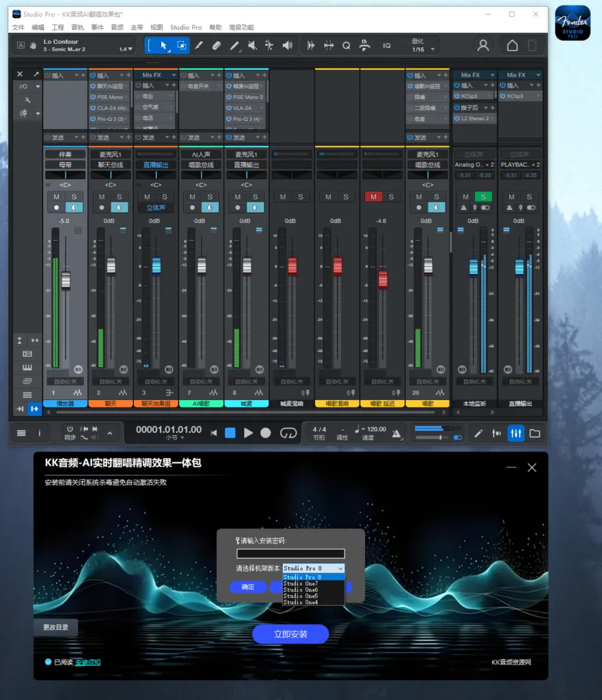Select the Eraser tool
This screenshot has width=602, height=700.
217,46
